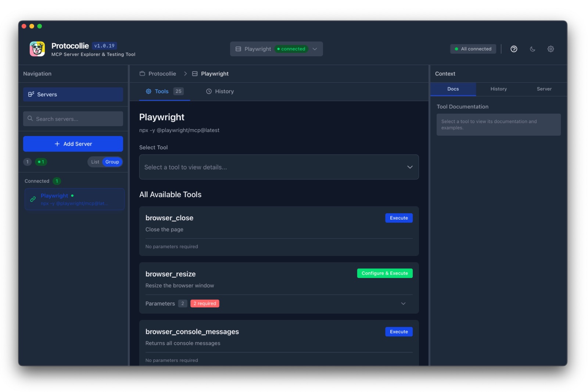588x392 pixels.
Task: Focus the Search servers input field
Action: tap(73, 119)
